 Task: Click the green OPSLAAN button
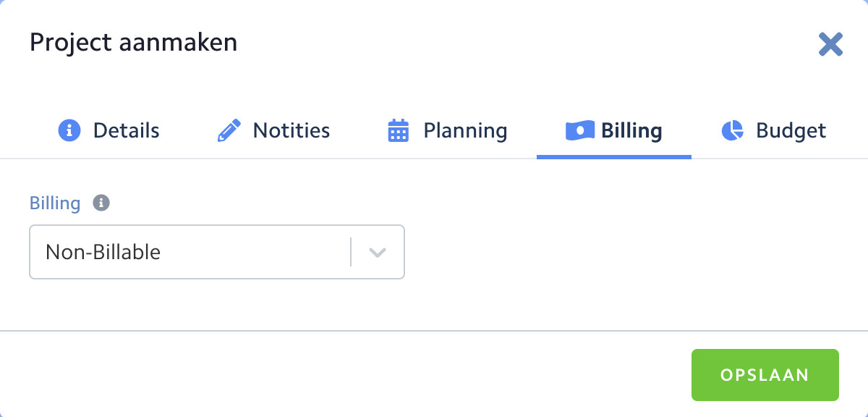765,375
